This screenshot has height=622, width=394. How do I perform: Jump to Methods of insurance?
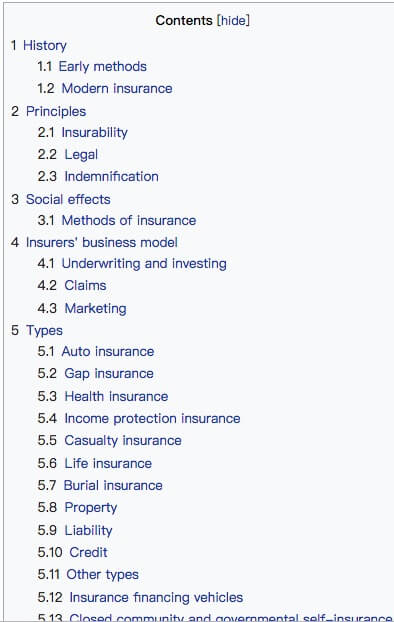pos(129,220)
